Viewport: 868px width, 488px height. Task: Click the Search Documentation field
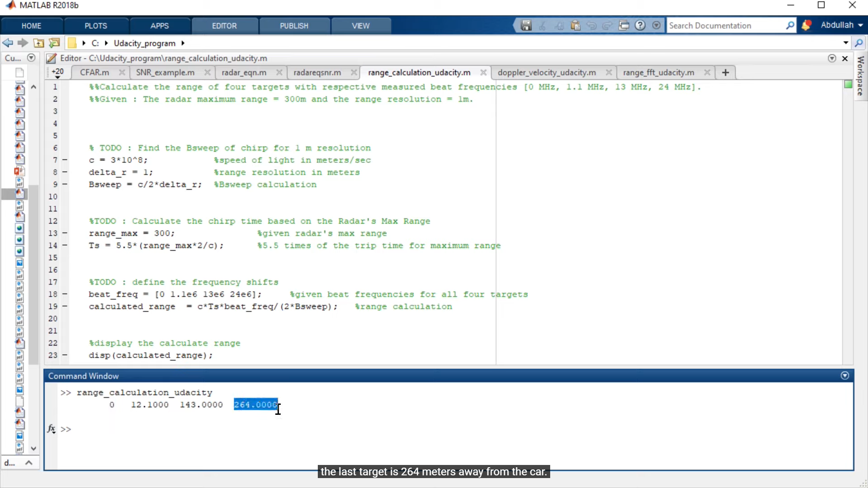726,25
